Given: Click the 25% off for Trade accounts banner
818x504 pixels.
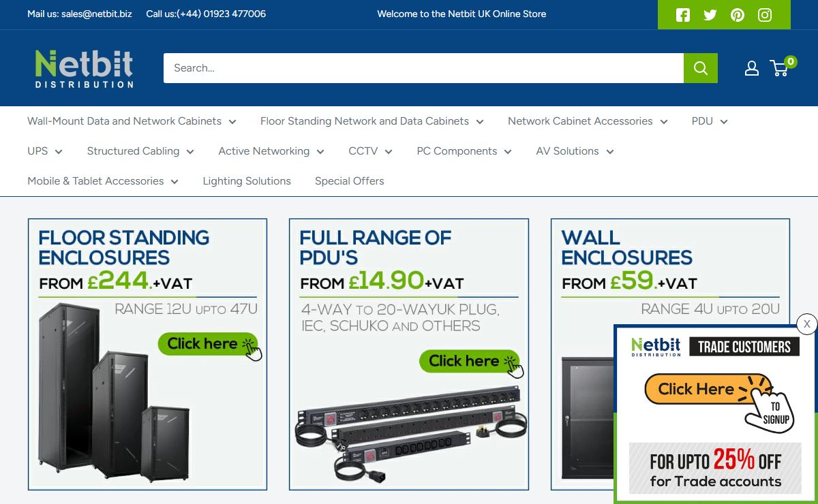Looking at the screenshot, I should (714, 468).
